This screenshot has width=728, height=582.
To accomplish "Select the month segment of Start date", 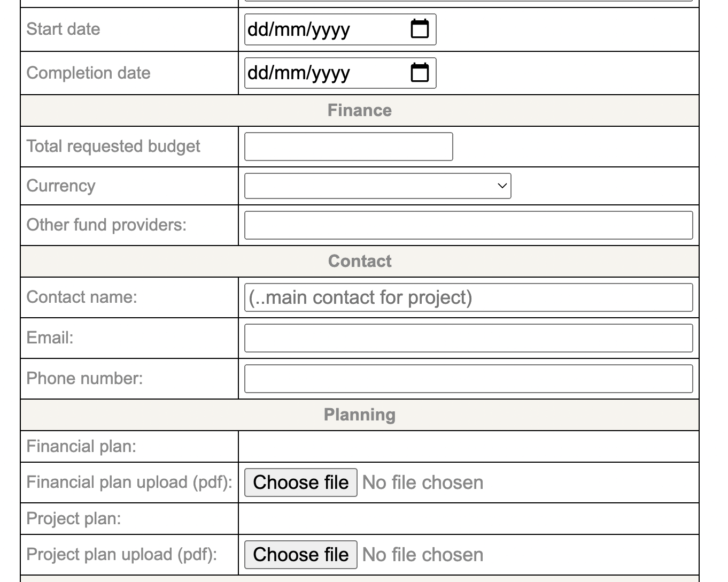I will pyautogui.click(x=289, y=29).
